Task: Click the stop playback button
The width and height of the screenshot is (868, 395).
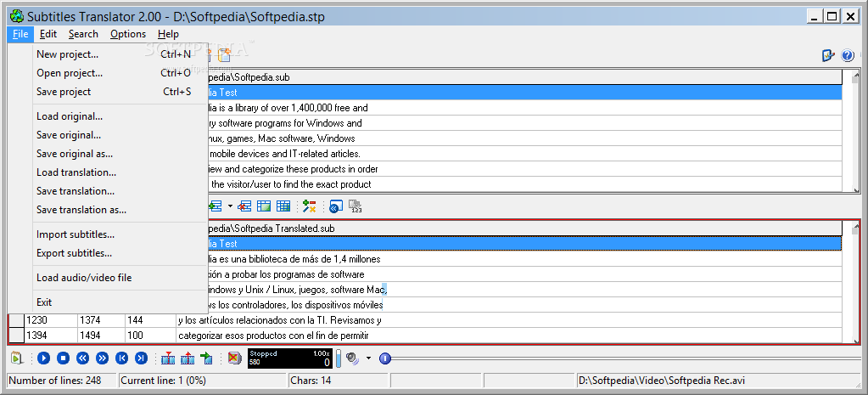Action: coord(63,358)
